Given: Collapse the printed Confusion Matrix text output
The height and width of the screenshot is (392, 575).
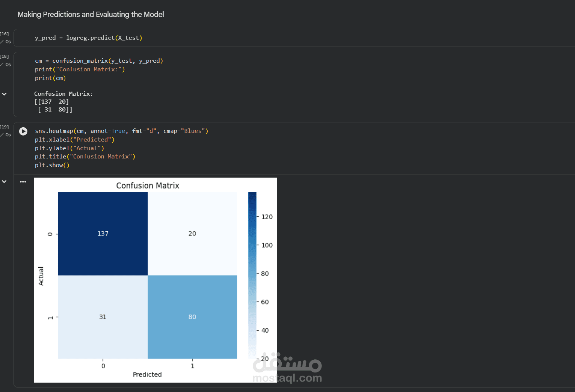Looking at the screenshot, I should 4,94.
